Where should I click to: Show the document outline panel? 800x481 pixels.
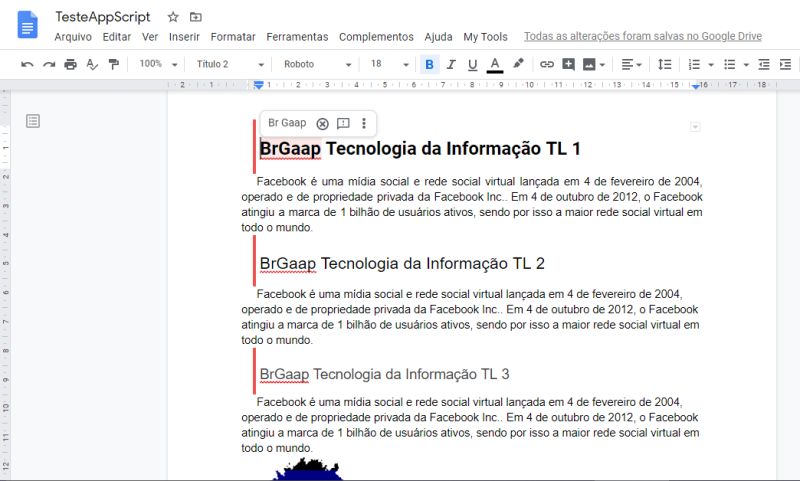pos(33,121)
